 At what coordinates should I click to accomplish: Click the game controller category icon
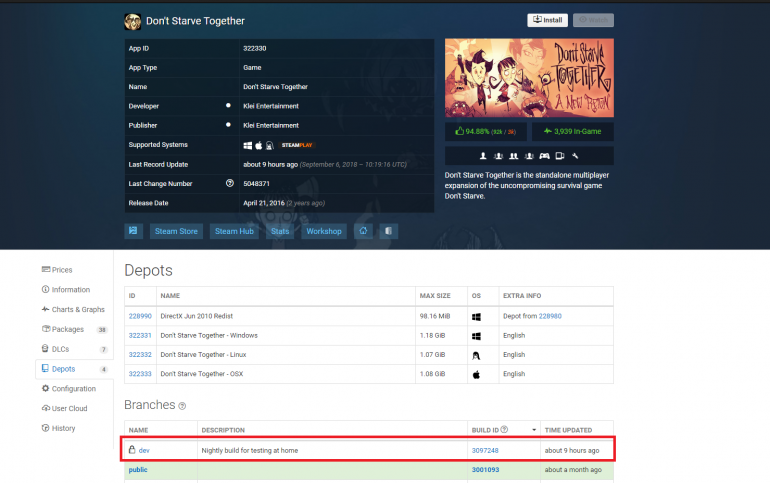click(544, 156)
